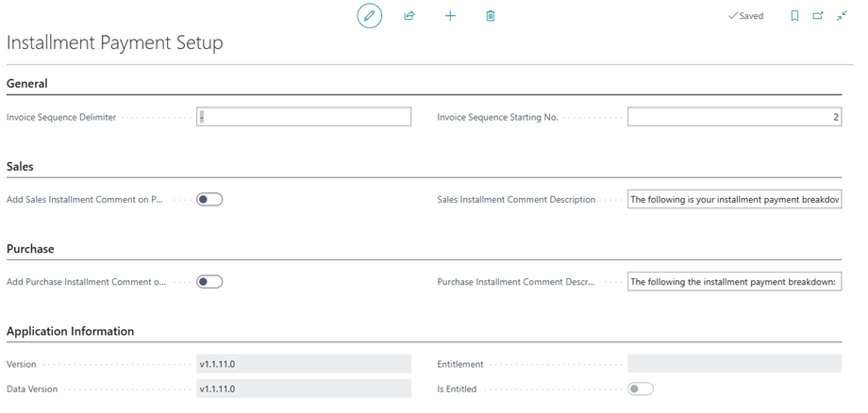This screenshot has width=868, height=413.
Task: Click the Version label
Action: click(22, 364)
